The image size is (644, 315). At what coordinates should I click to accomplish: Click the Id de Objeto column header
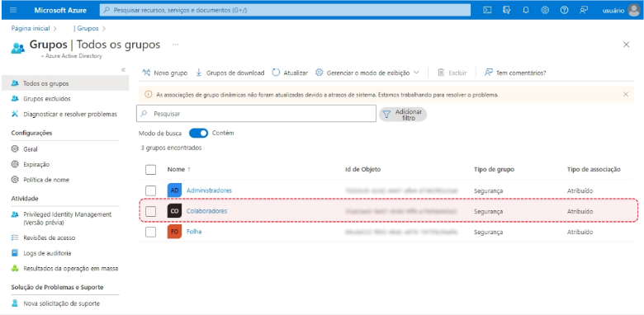point(363,169)
